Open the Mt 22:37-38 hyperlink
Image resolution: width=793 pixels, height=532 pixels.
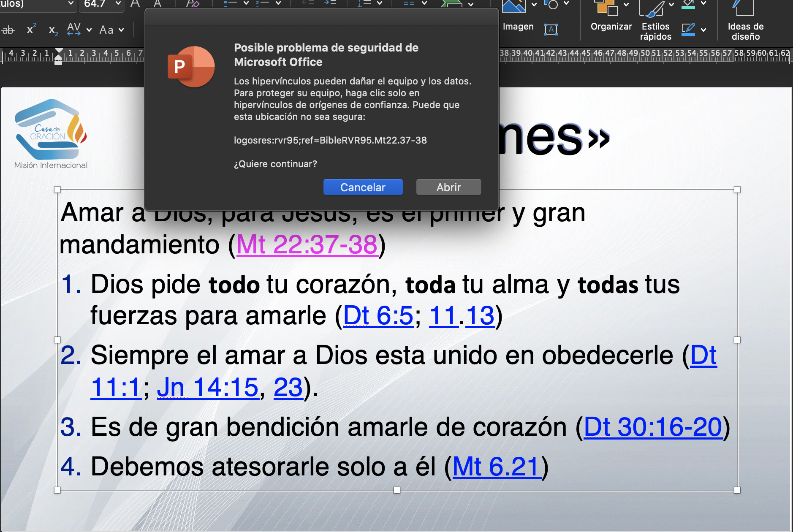(307, 244)
